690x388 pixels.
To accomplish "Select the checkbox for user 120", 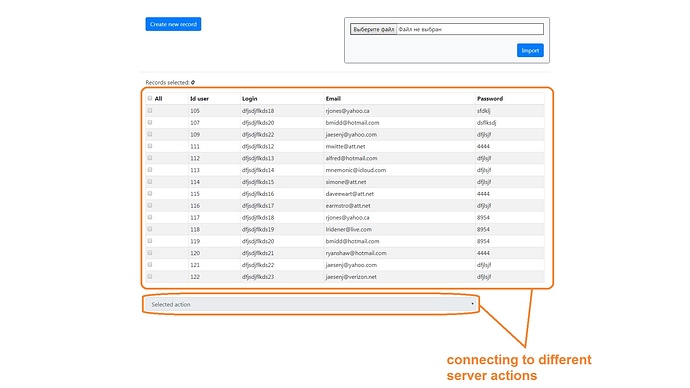I will click(x=150, y=253).
